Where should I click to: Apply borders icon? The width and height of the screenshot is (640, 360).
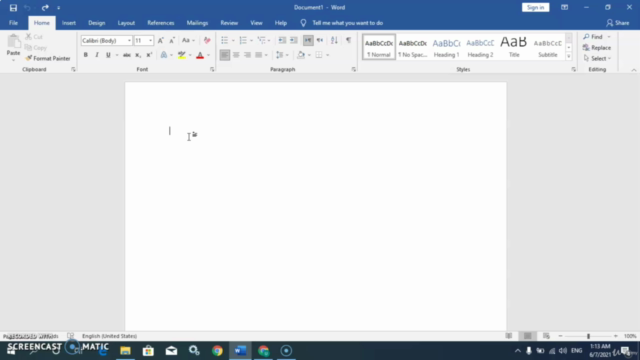pyautogui.click(x=319, y=55)
